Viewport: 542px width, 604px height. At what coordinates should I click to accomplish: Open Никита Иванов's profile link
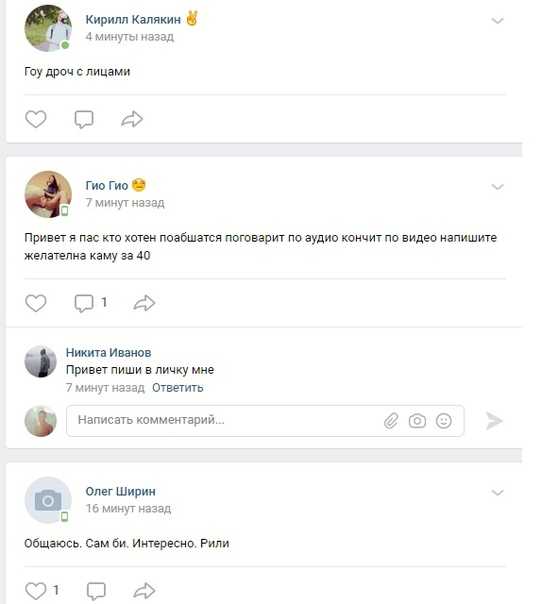pos(109,352)
